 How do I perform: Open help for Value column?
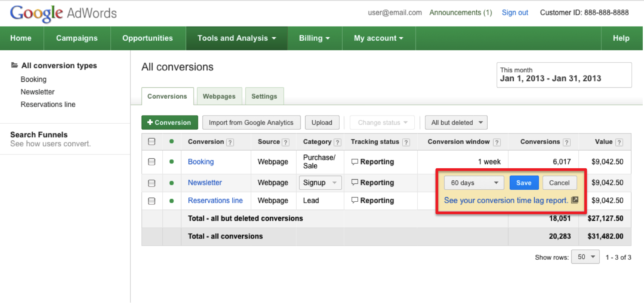point(619,142)
